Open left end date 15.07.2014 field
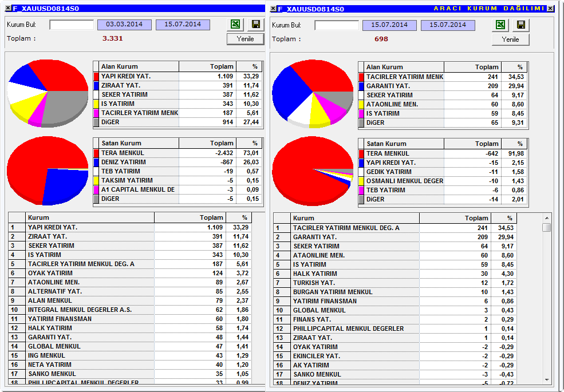The image size is (564, 392). click(183, 25)
